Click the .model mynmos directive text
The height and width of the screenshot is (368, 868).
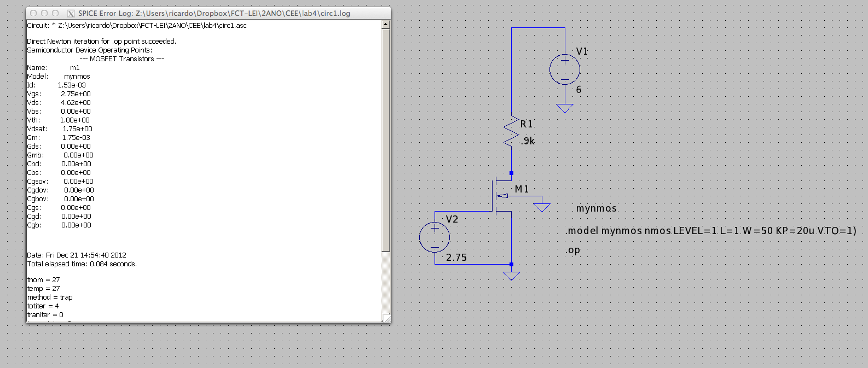(x=710, y=231)
